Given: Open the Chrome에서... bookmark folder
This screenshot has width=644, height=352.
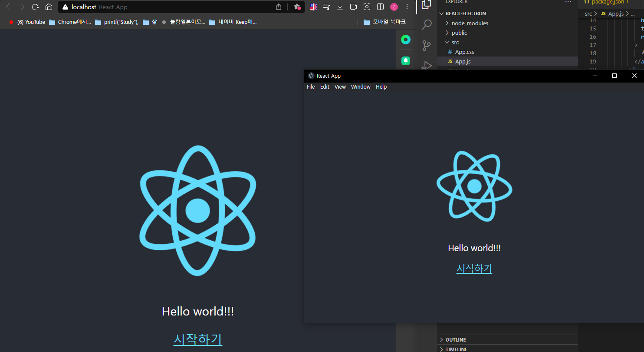Looking at the screenshot, I should [70, 22].
